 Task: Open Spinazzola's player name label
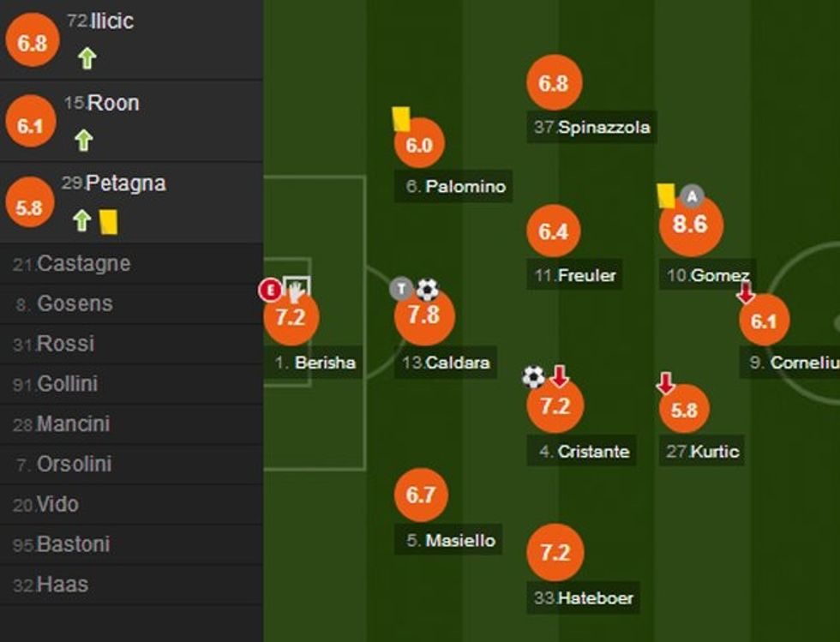pyautogui.click(x=603, y=128)
